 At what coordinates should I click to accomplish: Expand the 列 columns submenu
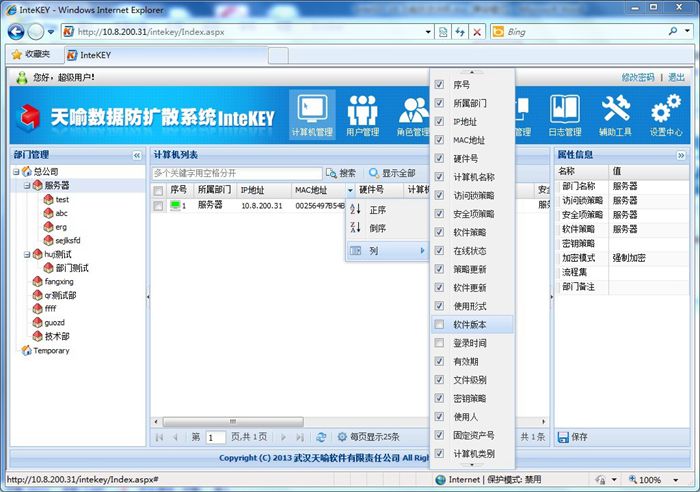[x=387, y=251]
